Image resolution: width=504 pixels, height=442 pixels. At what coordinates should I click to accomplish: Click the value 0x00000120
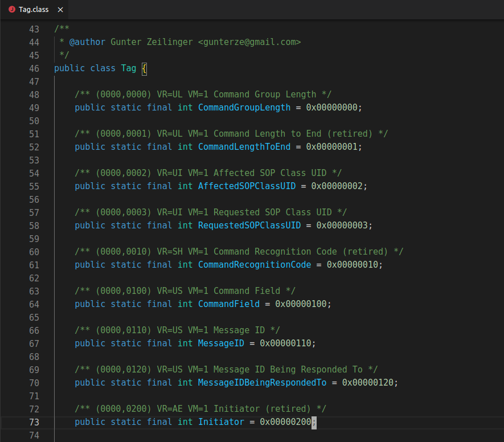[x=368, y=383]
